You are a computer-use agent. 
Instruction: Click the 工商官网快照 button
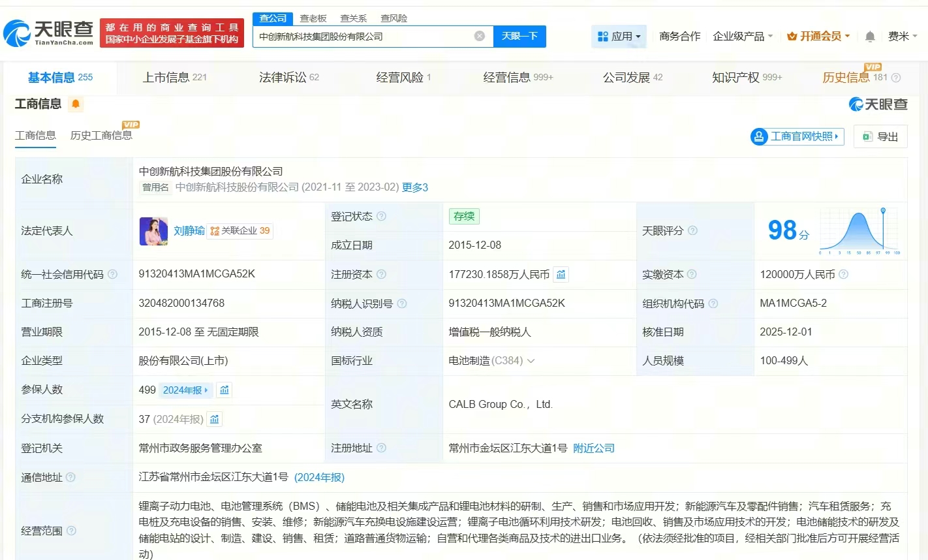coord(797,136)
